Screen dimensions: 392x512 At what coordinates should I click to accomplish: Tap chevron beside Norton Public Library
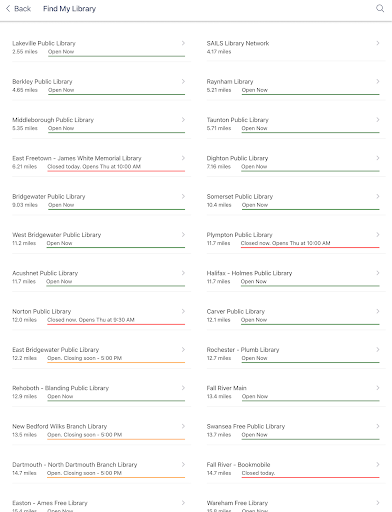(x=183, y=311)
